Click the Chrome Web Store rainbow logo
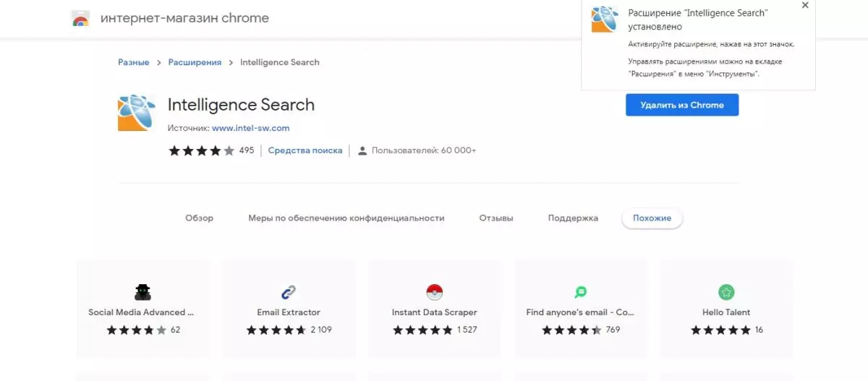Viewport: 868px width, 381px height. [x=80, y=19]
